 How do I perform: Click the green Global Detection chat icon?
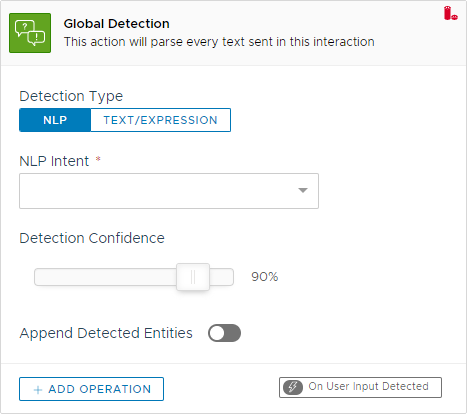point(30,33)
